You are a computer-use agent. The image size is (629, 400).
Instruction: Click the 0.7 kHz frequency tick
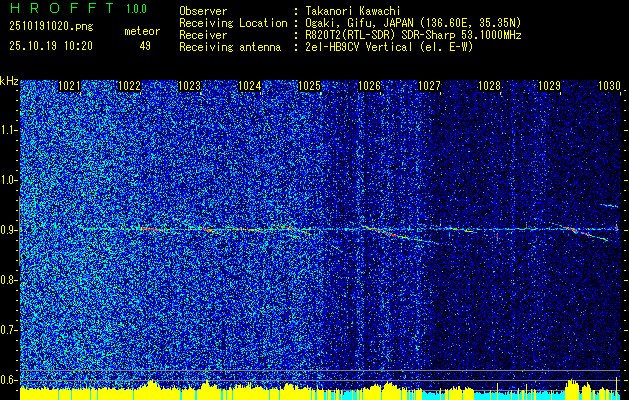7,330
